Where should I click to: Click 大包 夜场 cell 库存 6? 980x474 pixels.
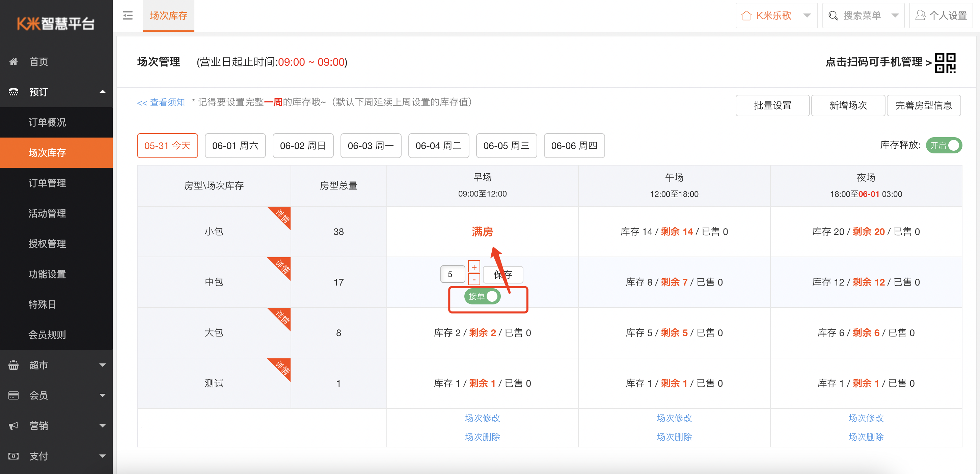[866, 333]
